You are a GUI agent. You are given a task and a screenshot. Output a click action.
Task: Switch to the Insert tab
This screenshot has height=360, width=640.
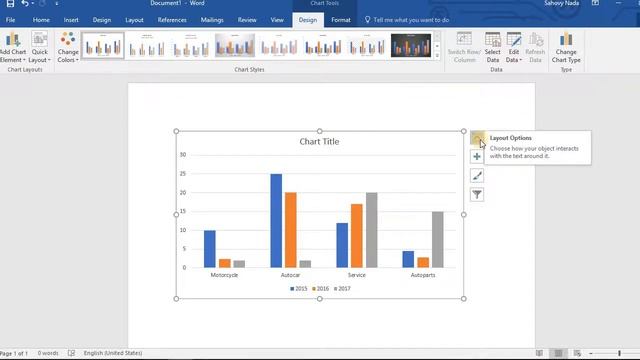coord(71,20)
